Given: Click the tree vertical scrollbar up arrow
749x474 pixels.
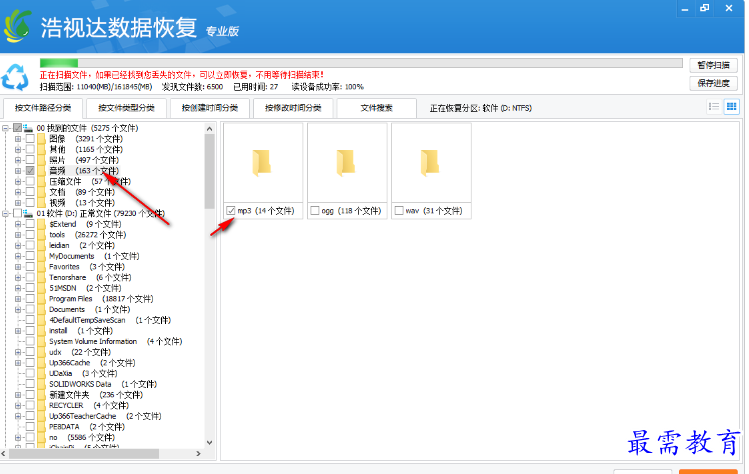Looking at the screenshot, I should pyautogui.click(x=209, y=129).
